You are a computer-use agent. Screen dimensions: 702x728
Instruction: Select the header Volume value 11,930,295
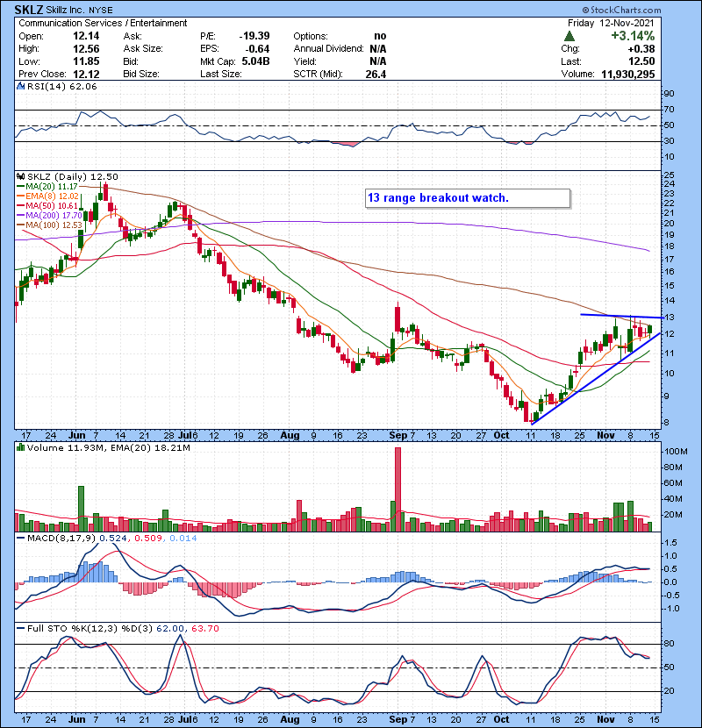pyautogui.click(x=628, y=75)
